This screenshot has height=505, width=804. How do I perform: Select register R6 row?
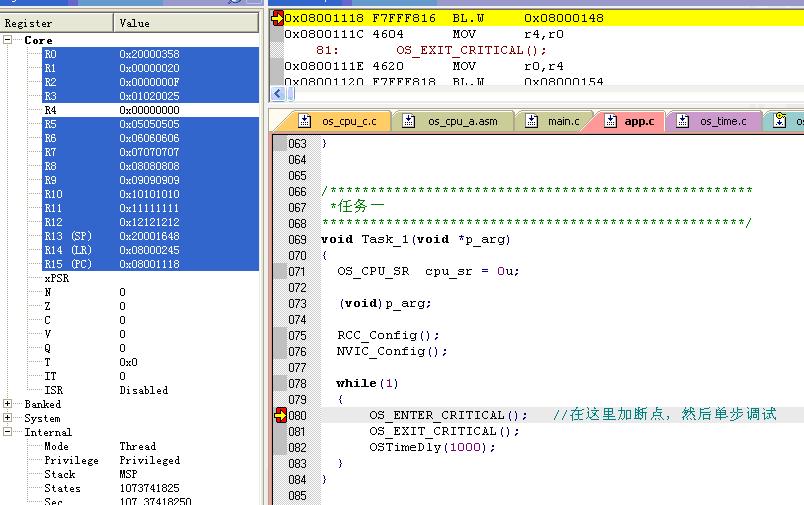pyautogui.click(x=150, y=138)
